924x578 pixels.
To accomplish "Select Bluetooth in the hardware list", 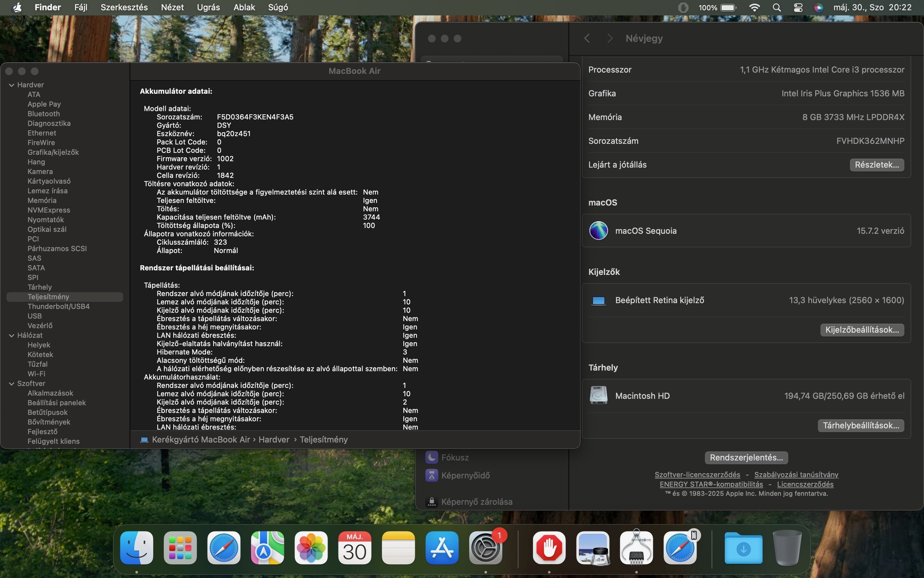I will 44,114.
